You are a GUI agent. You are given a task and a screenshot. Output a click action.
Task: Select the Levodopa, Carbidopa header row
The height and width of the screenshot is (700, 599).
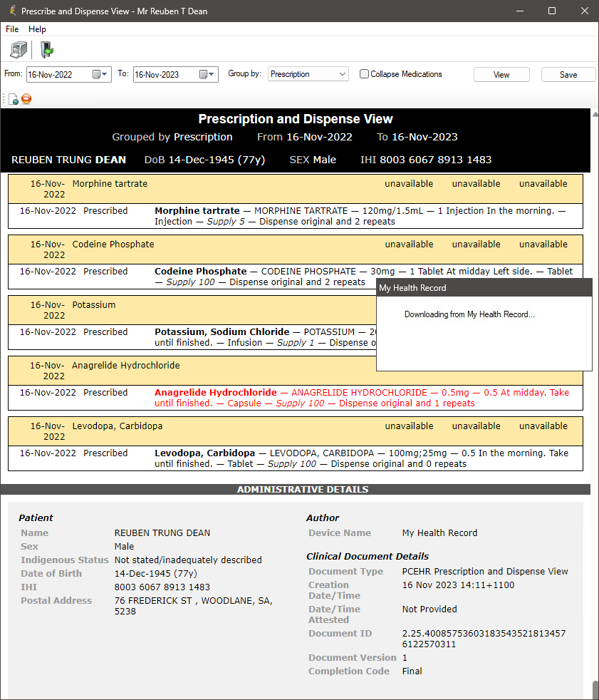(x=296, y=432)
